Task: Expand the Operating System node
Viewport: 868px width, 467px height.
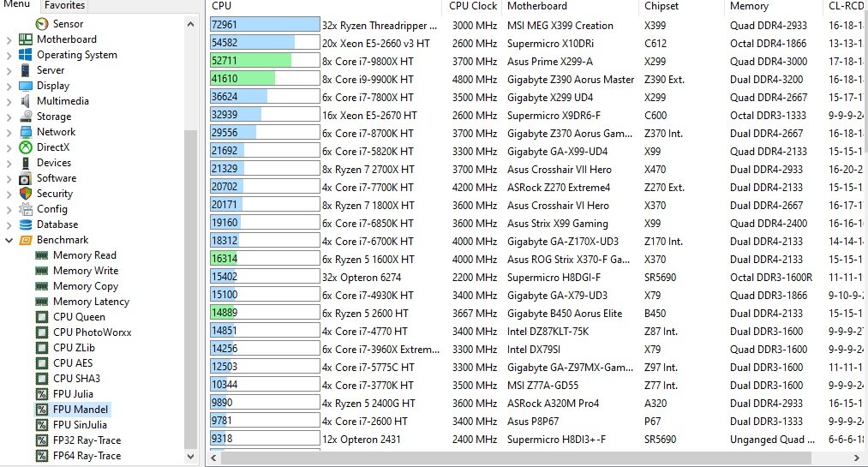Action: click(9, 56)
